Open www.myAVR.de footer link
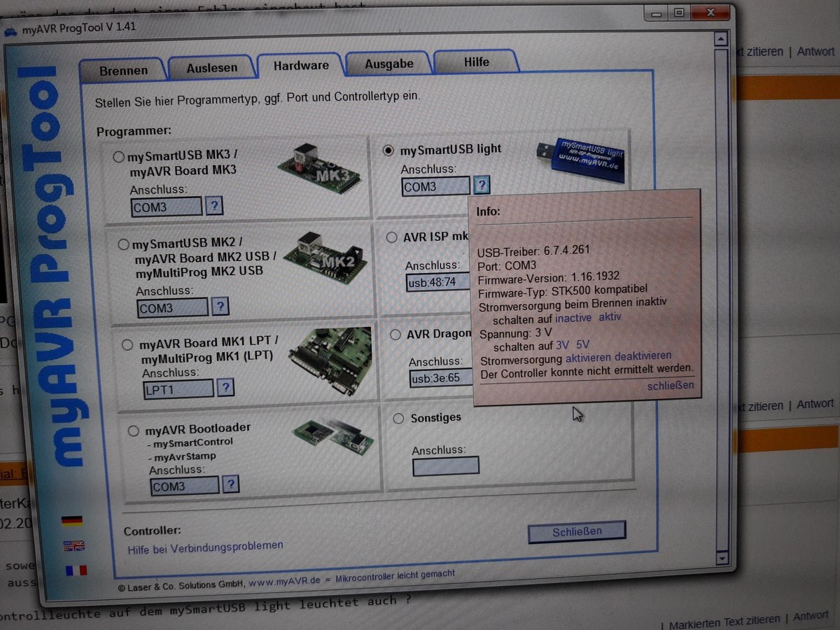The width and height of the screenshot is (840, 630). [284, 580]
